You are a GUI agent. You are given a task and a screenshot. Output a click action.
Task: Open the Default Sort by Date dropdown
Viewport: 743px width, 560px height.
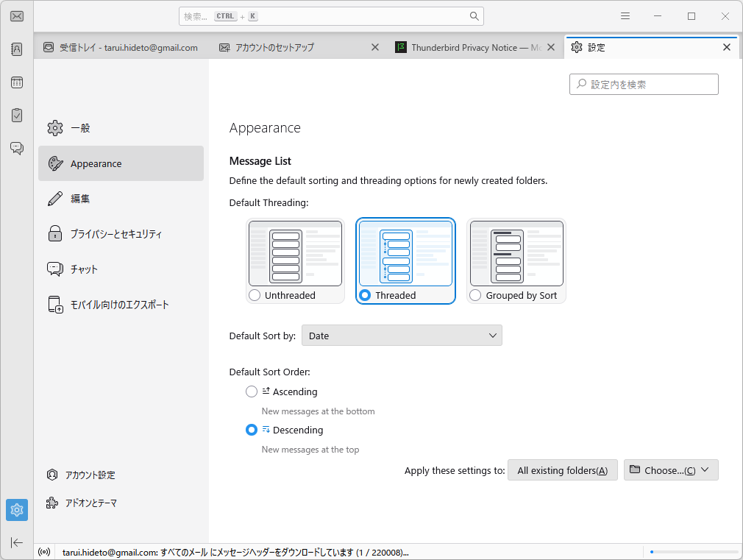pyautogui.click(x=402, y=336)
